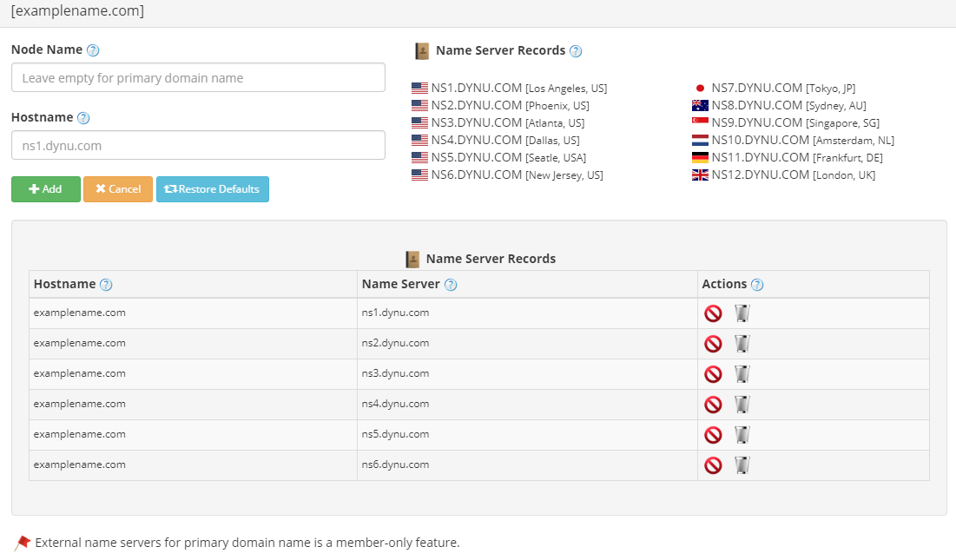This screenshot has width=956, height=560.
Task: Select NS3.DYNU.COM Atlanta entry
Action: tap(498, 122)
